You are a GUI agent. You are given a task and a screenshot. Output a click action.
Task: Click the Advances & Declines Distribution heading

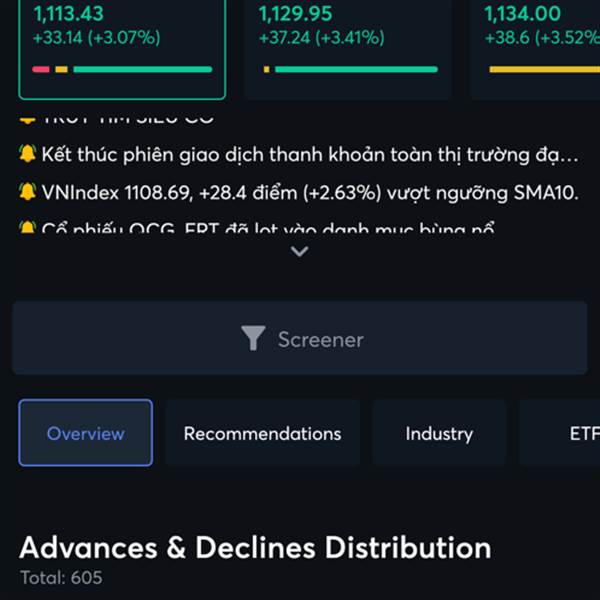(255, 548)
